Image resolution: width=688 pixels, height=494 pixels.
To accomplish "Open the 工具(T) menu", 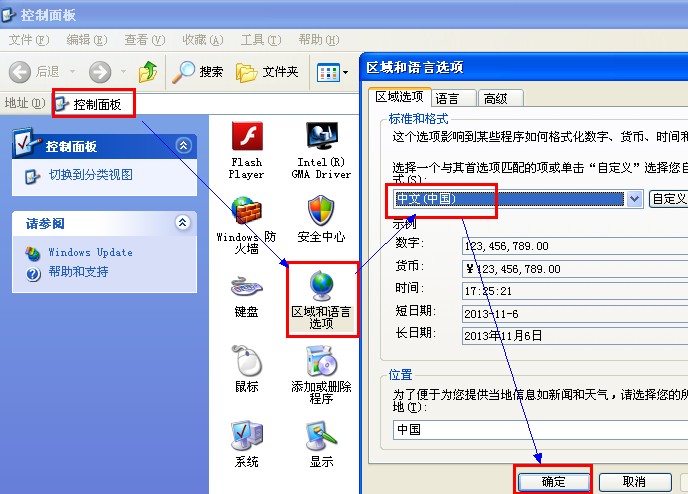I will pos(259,40).
